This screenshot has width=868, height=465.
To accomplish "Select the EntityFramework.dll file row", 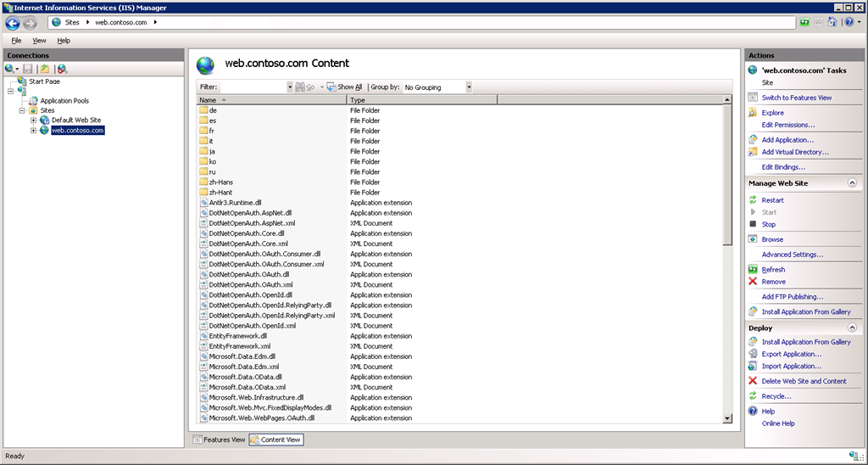I will point(460,336).
